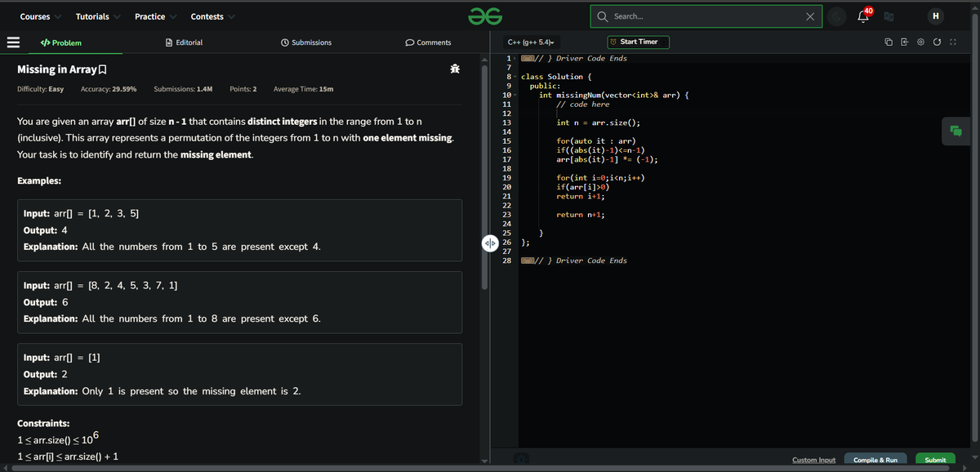Reset code with the refresh icon
Viewport: 980px width, 472px height.
937,42
